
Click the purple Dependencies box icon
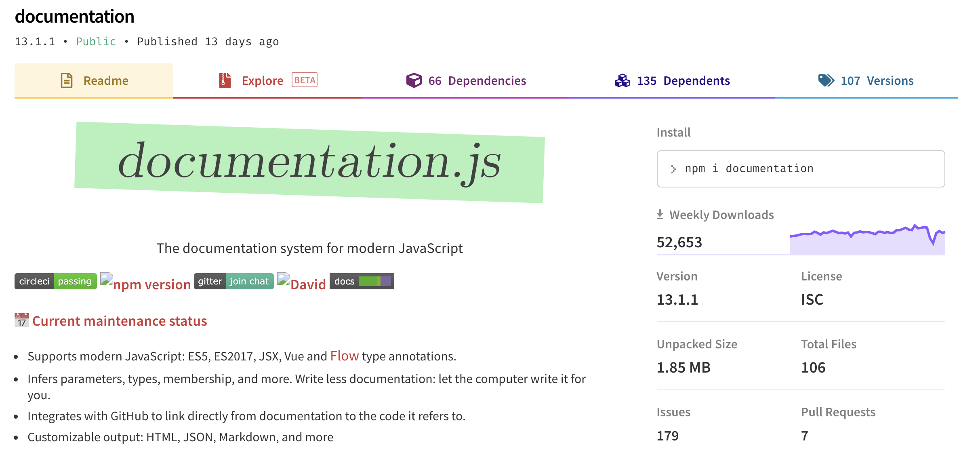pyautogui.click(x=414, y=80)
